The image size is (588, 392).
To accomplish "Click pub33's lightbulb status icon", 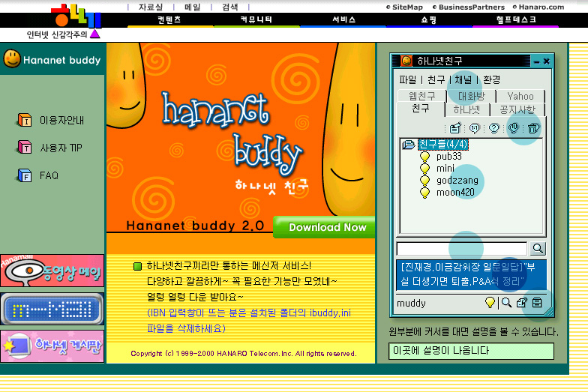I will (x=424, y=157).
